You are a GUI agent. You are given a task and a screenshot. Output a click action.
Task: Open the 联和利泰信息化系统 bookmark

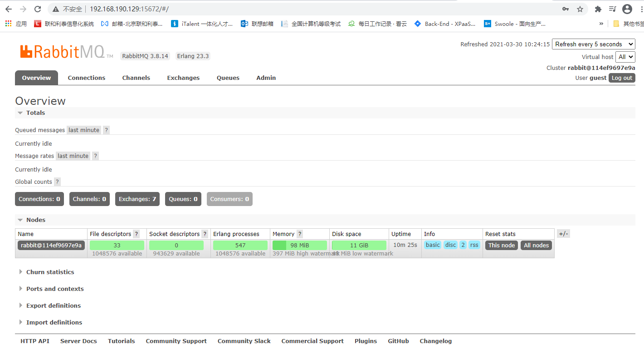64,24
